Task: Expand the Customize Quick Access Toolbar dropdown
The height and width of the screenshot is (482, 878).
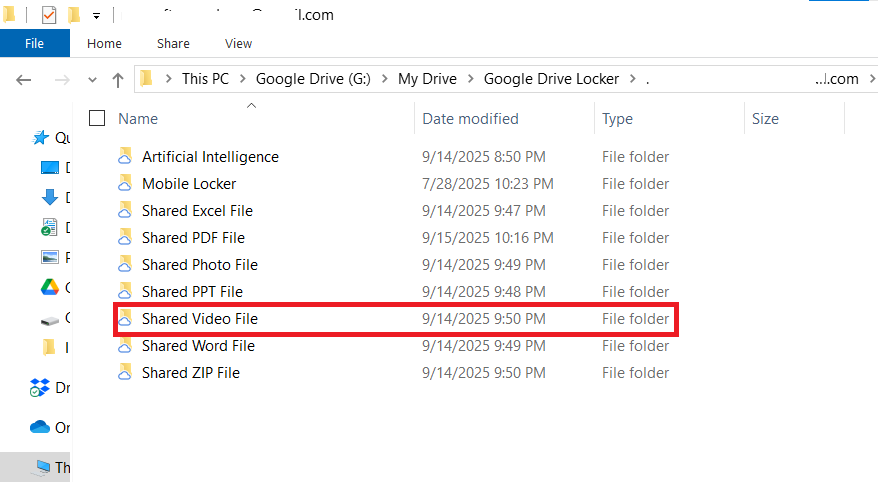Action: pyautogui.click(x=96, y=16)
